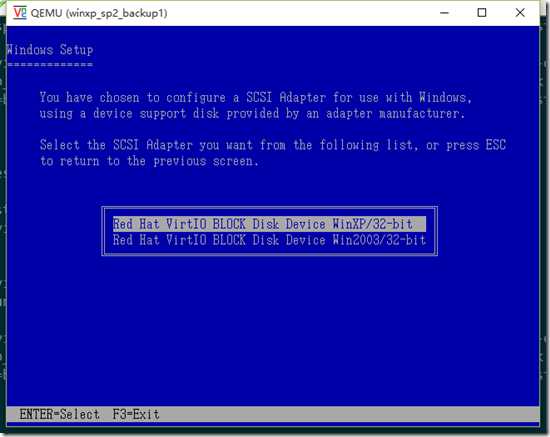Select Red Hat VirtIO BLOCK Win2003/32-bit entry
This screenshot has width=550, height=437.
coord(269,240)
